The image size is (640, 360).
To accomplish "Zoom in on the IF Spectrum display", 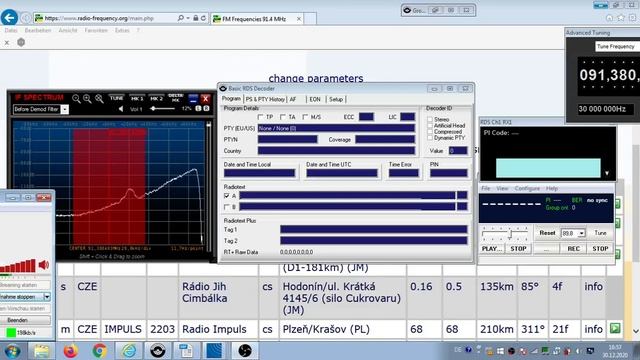I will coord(87,98).
